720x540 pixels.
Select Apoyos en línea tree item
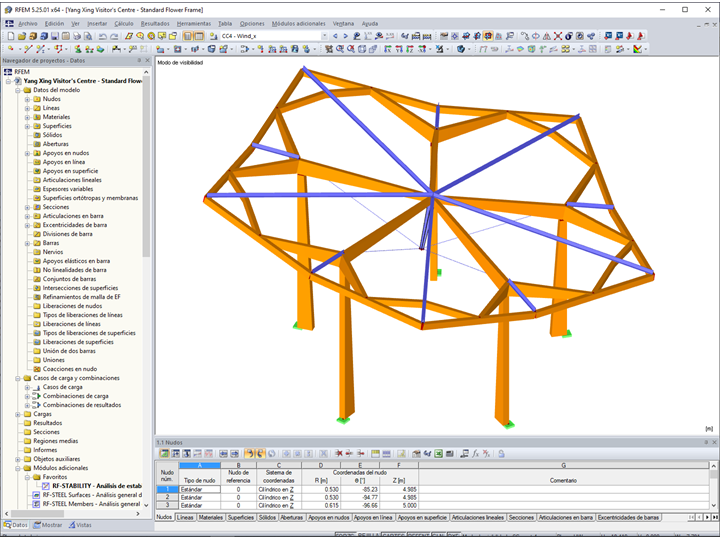point(63,162)
